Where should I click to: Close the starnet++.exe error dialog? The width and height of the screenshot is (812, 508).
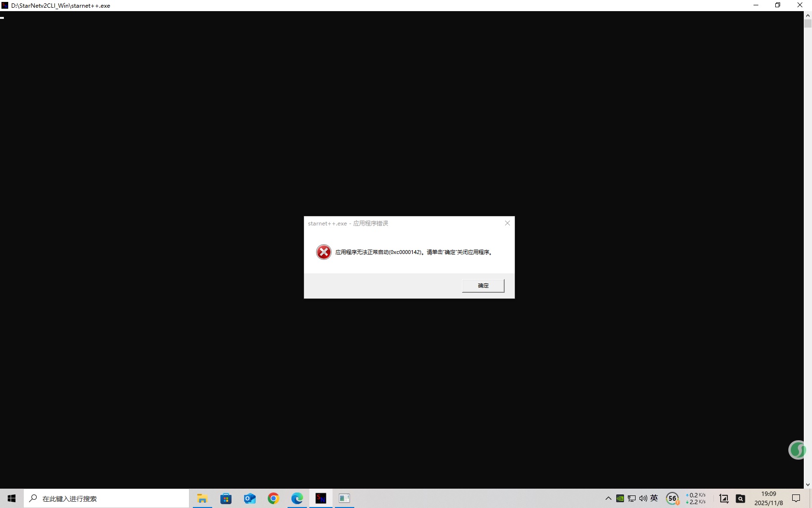tap(507, 223)
